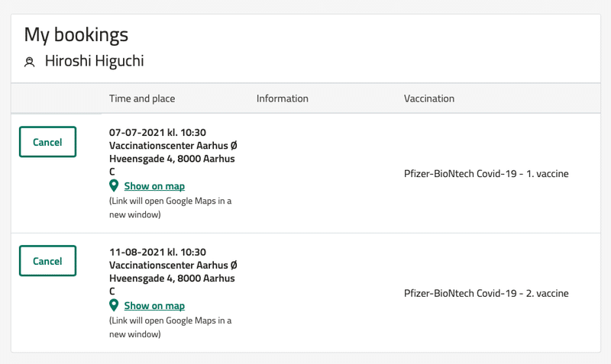
Task: Click the user icon beside Hiroshi Higuchi
Action: (30, 62)
